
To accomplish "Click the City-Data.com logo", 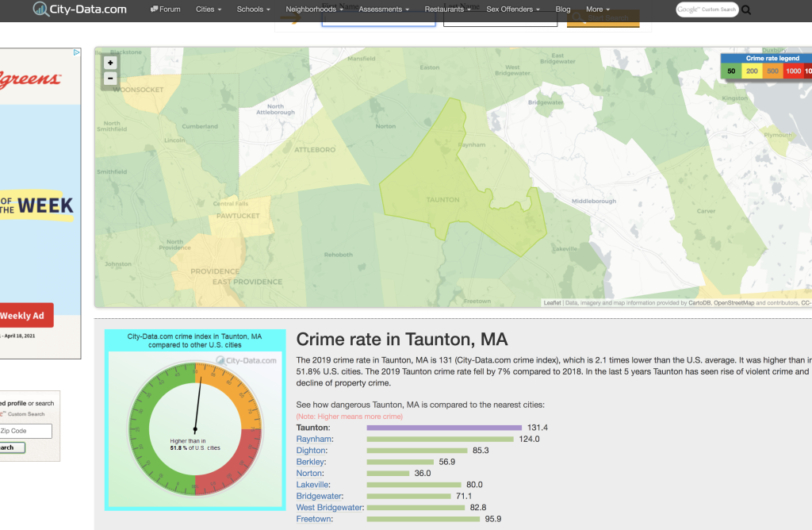I will (x=79, y=10).
